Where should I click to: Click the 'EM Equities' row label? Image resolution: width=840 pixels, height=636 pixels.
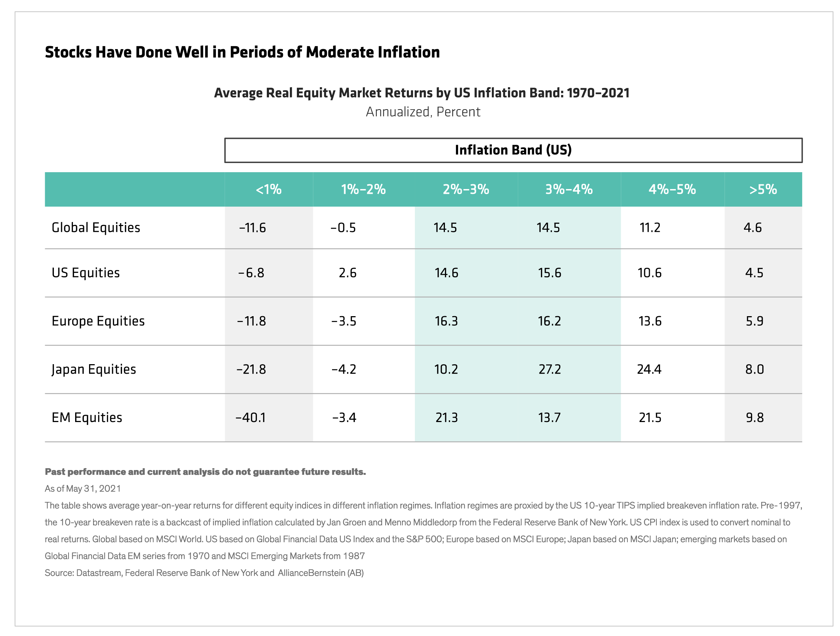coord(86,417)
